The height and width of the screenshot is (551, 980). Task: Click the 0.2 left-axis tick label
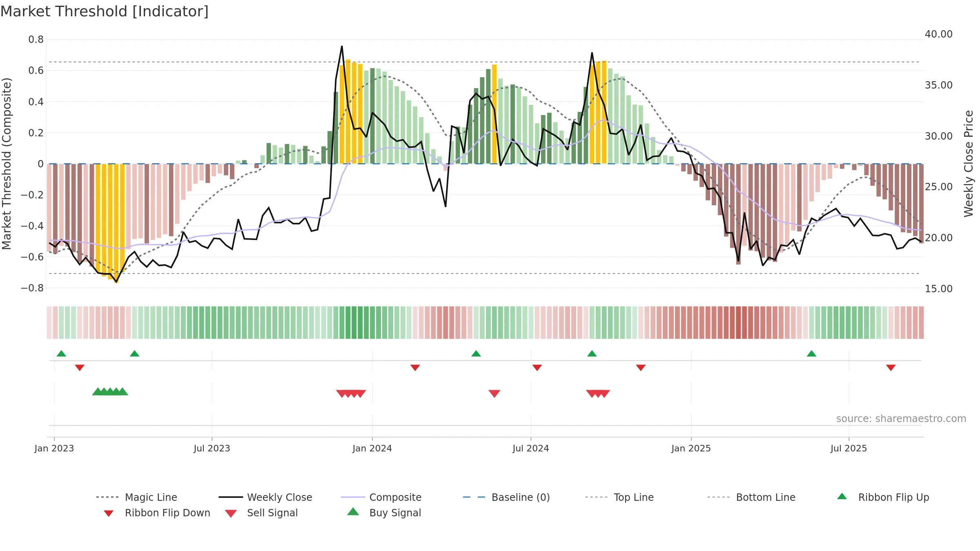(x=36, y=133)
